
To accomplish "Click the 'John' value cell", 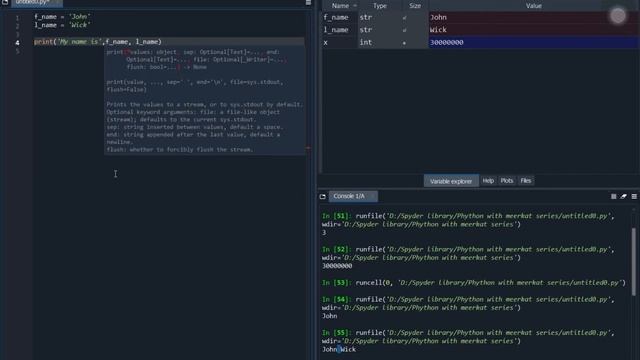I will click(x=533, y=18).
